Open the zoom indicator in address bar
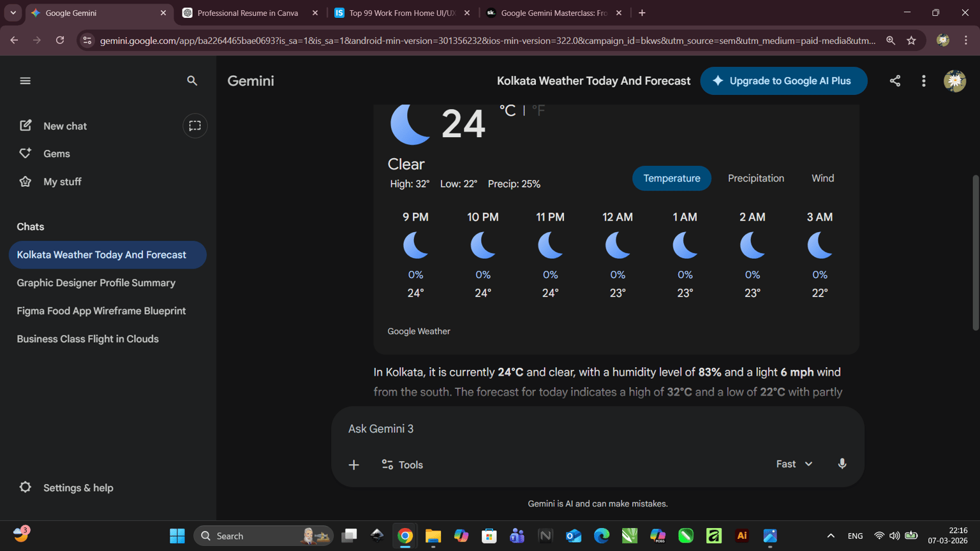This screenshot has height=551, width=980. 891,40
